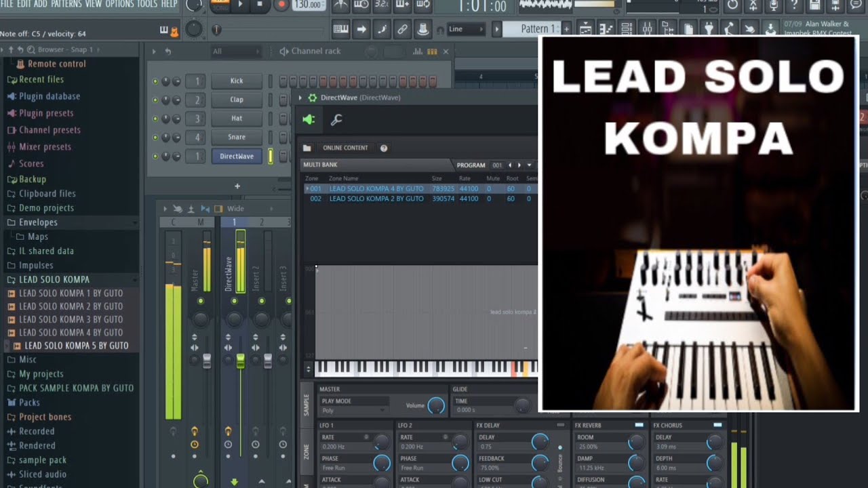868x488 pixels.
Task: Adjust the Master Volume knob in DirectWave
Action: tap(436, 405)
